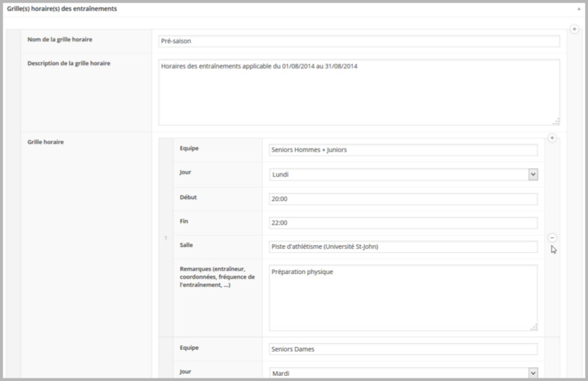Edit the Salle field Piste d'athlétisme
The height and width of the screenshot is (381, 588).
tap(403, 247)
